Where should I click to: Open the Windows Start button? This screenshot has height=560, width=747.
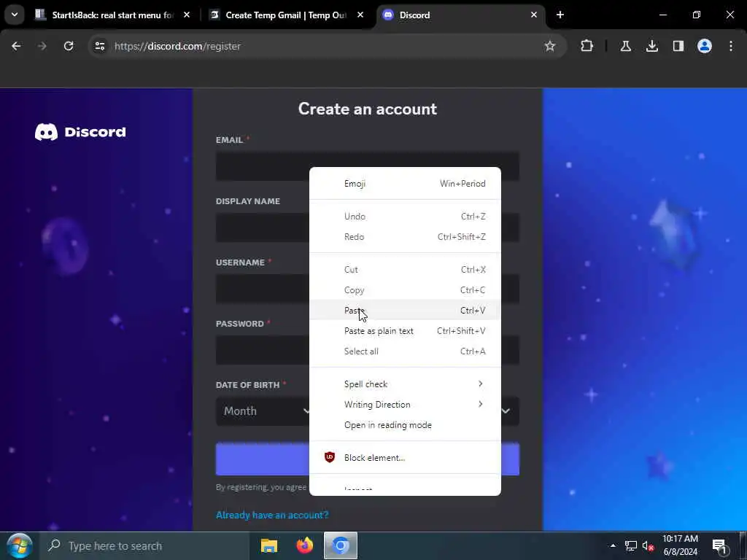[x=20, y=545]
